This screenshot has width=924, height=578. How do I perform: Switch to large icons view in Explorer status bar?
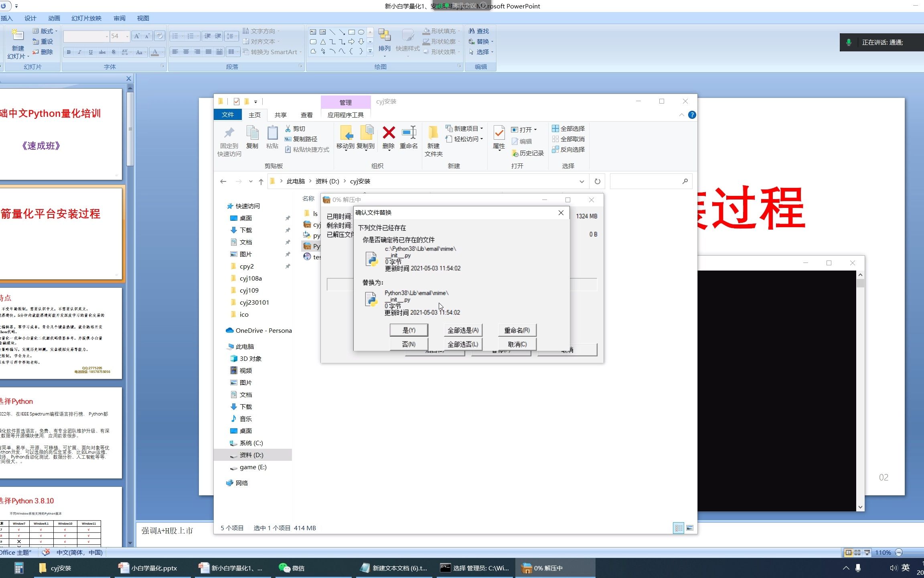point(690,528)
